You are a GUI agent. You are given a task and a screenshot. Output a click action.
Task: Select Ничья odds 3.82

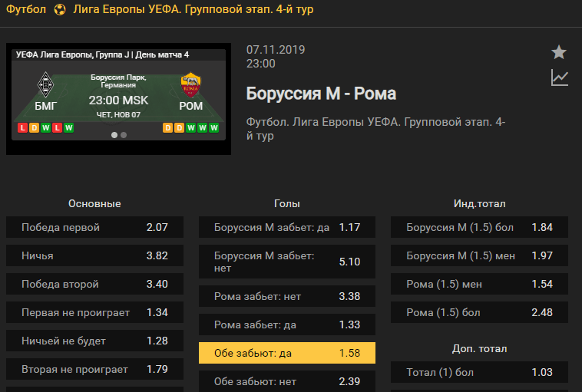pyautogui.click(x=94, y=255)
